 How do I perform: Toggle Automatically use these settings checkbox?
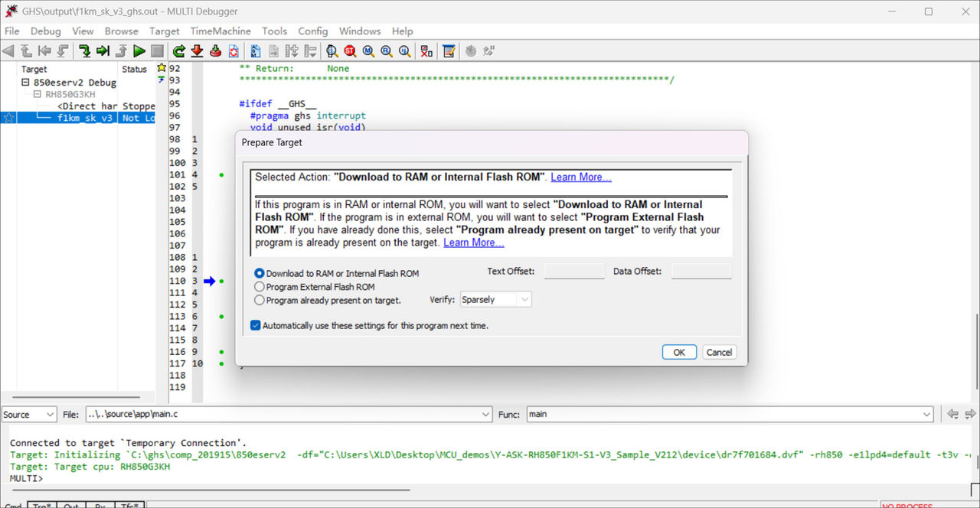(256, 325)
